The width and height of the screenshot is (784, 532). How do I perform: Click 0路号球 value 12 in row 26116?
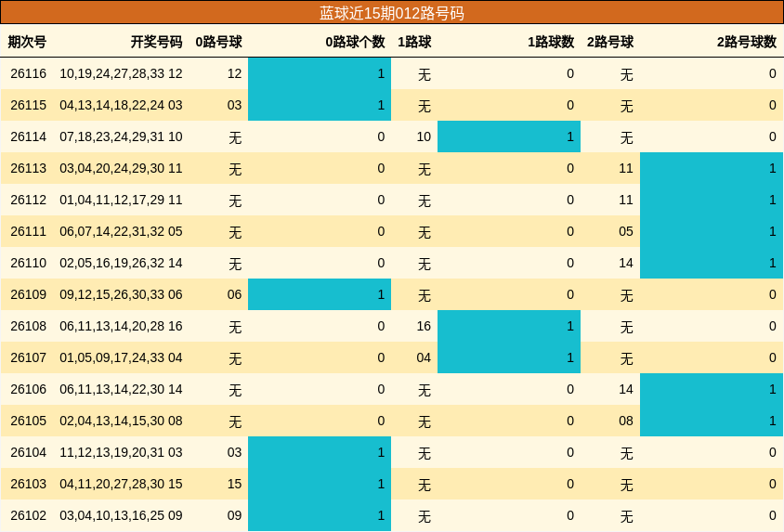pyautogui.click(x=234, y=74)
